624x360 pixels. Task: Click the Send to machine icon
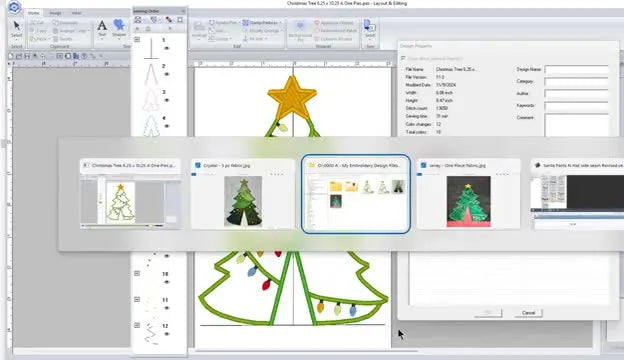[370, 27]
